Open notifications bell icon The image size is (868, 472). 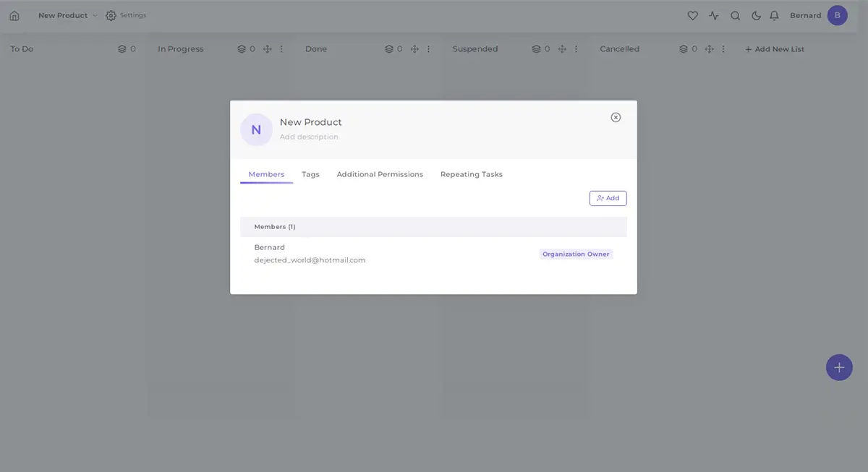point(774,15)
